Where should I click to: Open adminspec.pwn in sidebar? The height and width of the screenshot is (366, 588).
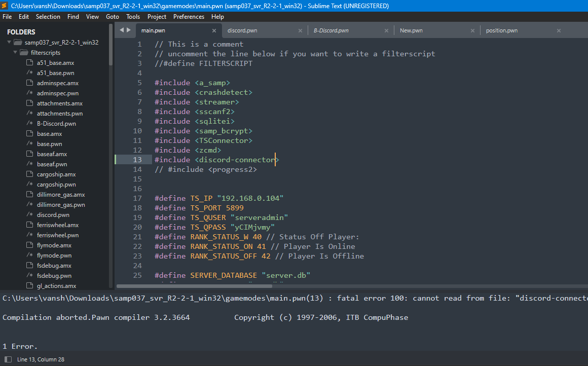[58, 93]
